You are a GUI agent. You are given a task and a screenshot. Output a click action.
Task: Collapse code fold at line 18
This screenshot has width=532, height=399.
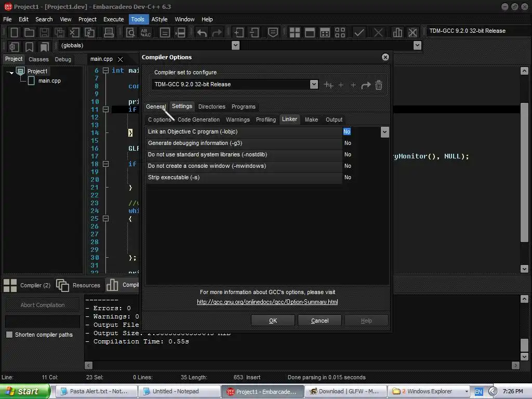(x=105, y=164)
